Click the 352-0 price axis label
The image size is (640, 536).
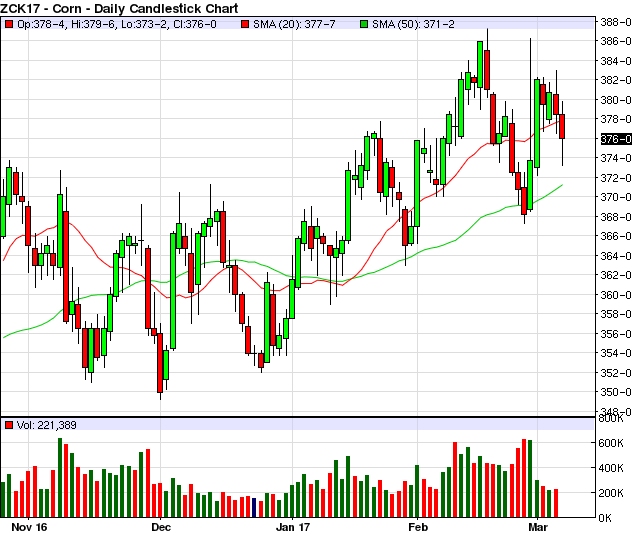coord(616,373)
